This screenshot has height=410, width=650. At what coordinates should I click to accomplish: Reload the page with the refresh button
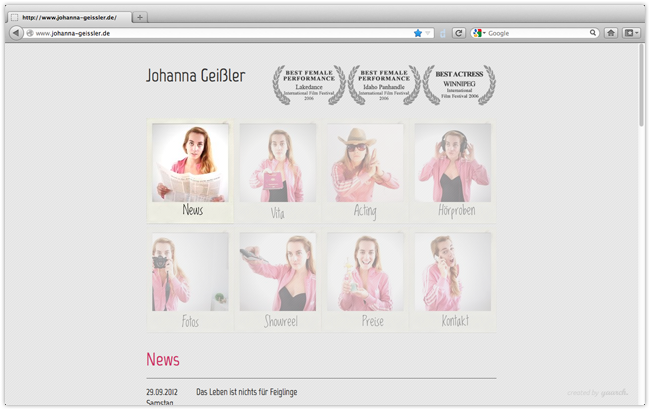pos(458,33)
